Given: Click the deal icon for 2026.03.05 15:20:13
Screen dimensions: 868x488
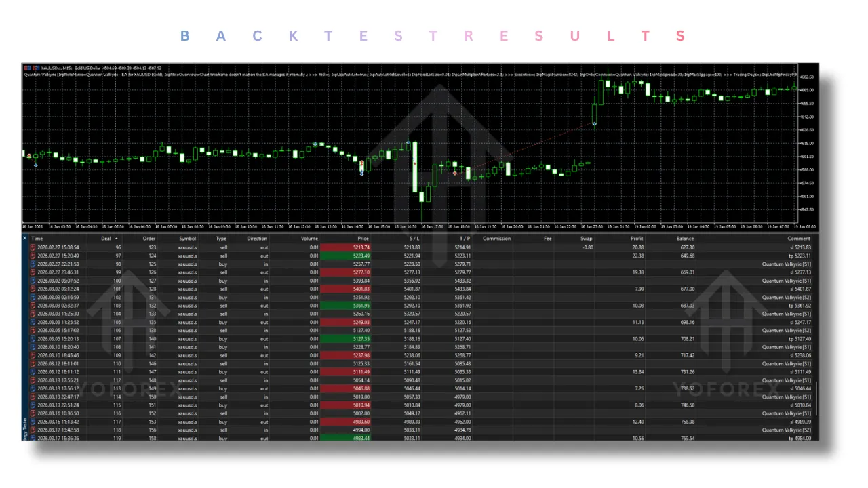Looking at the screenshot, I should (x=33, y=338).
